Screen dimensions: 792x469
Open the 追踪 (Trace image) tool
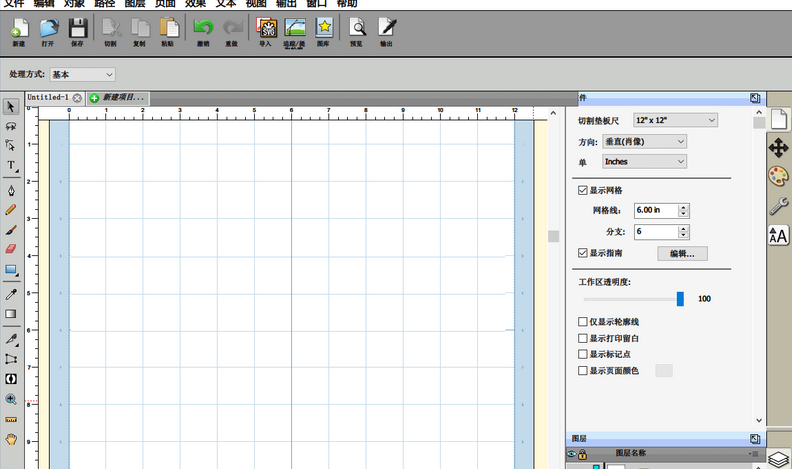(x=294, y=28)
